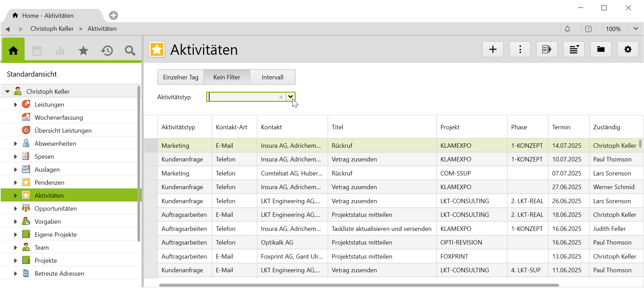Open the calendar icon in sidebar

[37, 51]
